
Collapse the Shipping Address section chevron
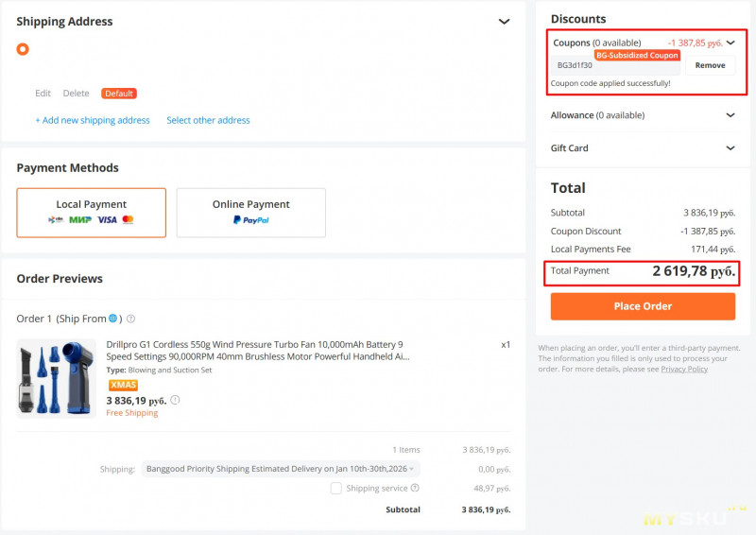click(505, 22)
